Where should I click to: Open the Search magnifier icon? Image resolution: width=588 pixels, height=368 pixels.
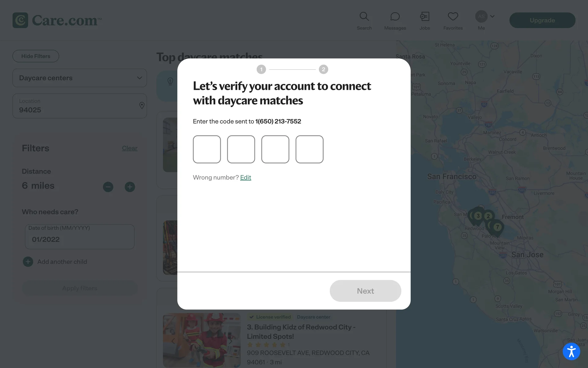[364, 16]
